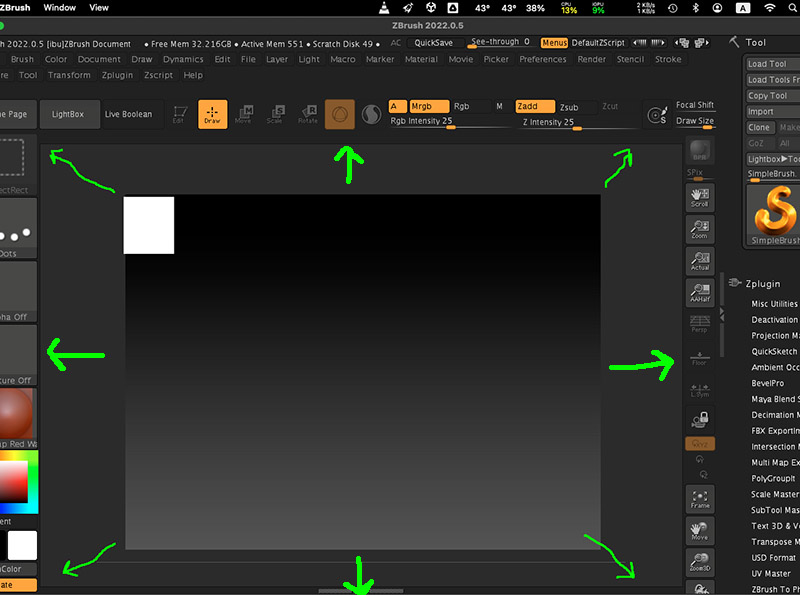Toggle the Xyz rotation mode button

699,444
